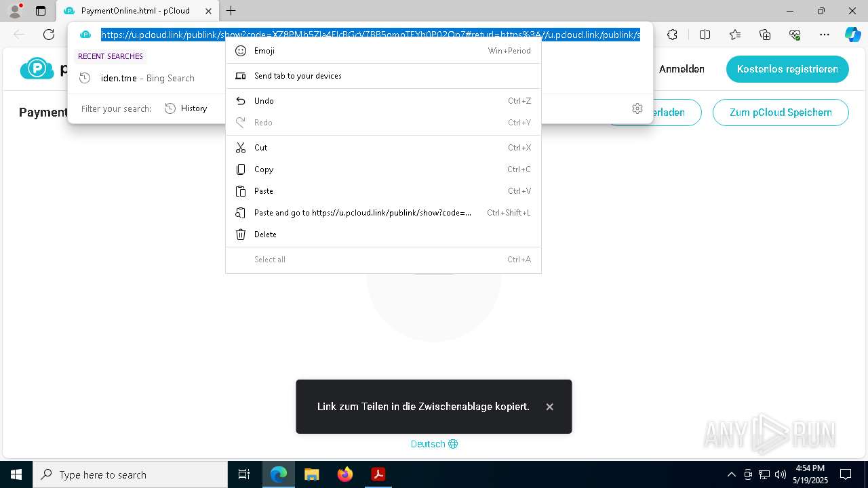Screen dimensions: 868x488
Task: Click Anmelden link
Action: tap(682, 69)
